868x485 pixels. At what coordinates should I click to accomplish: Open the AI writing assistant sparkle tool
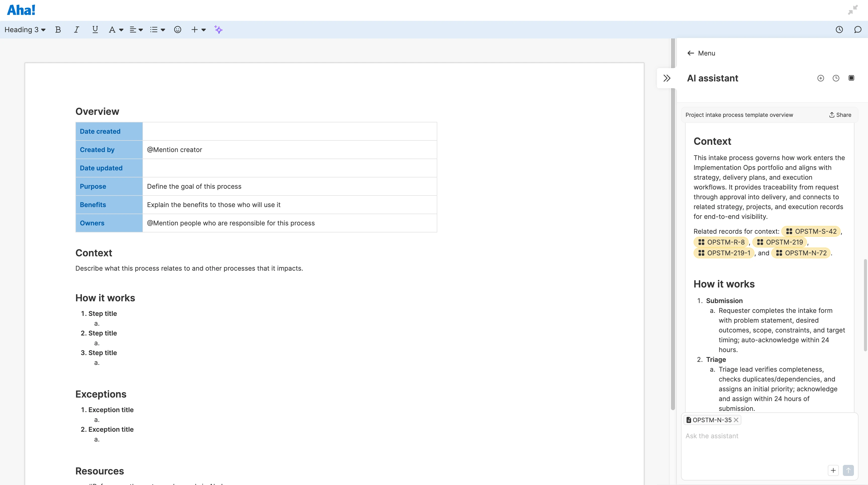point(218,30)
